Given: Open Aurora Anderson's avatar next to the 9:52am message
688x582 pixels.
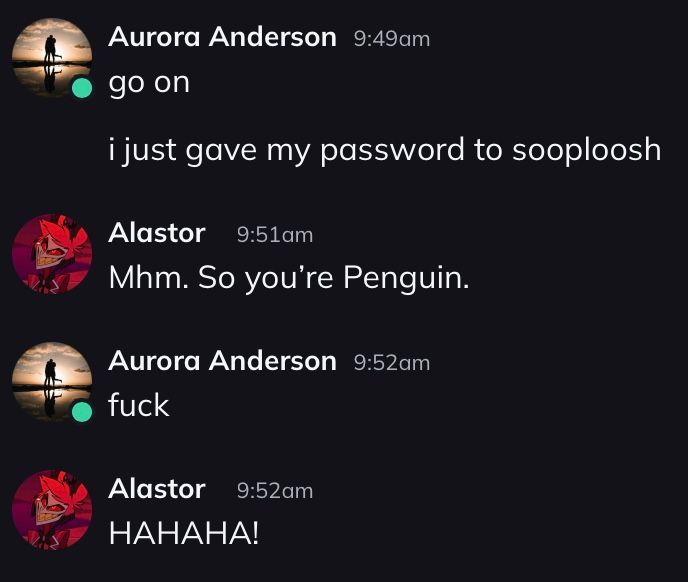Looking at the screenshot, I should [x=52, y=382].
